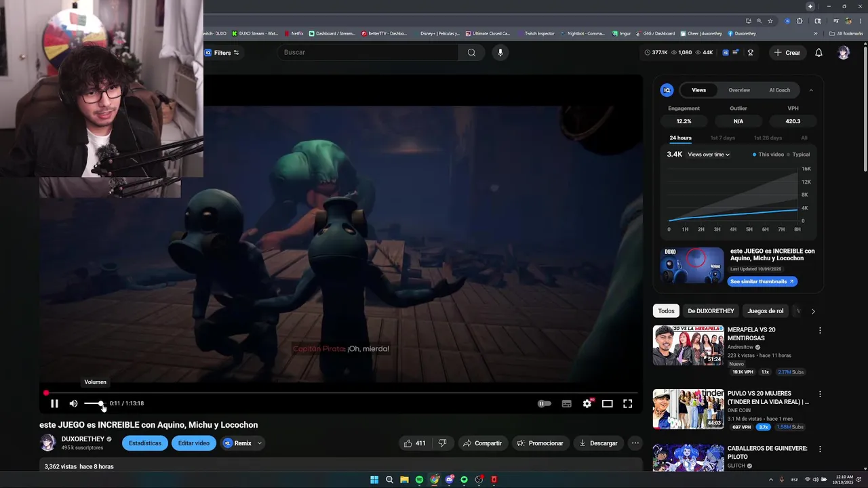Open the DUXORETHEY channel link
This screenshot has width=868, height=488.
click(83, 439)
